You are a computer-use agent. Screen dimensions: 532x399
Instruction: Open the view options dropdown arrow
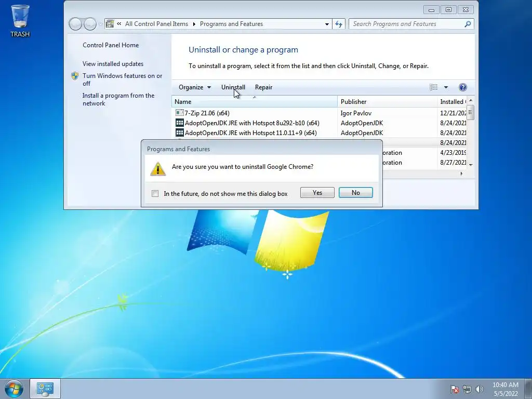pyautogui.click(x=446, y=87)
